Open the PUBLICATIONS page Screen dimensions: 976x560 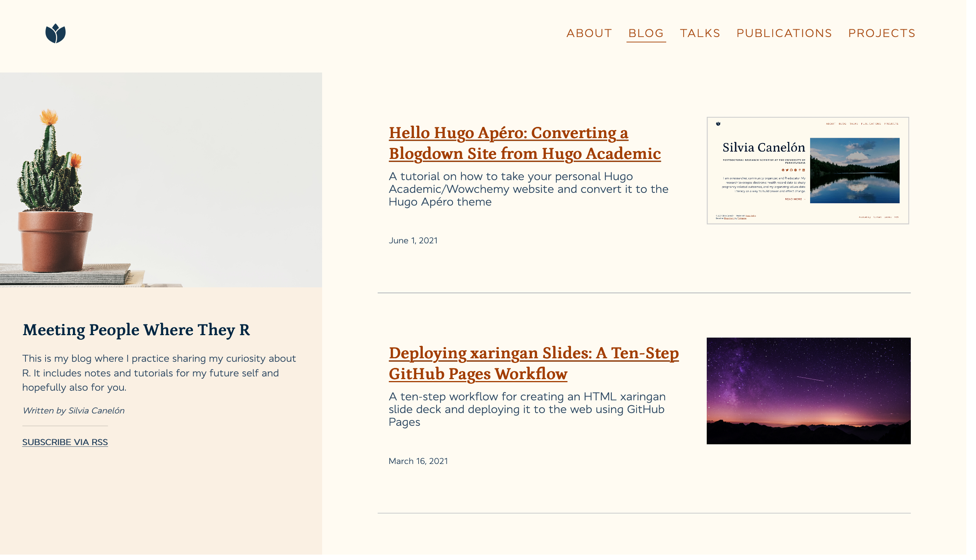(784, 34)
